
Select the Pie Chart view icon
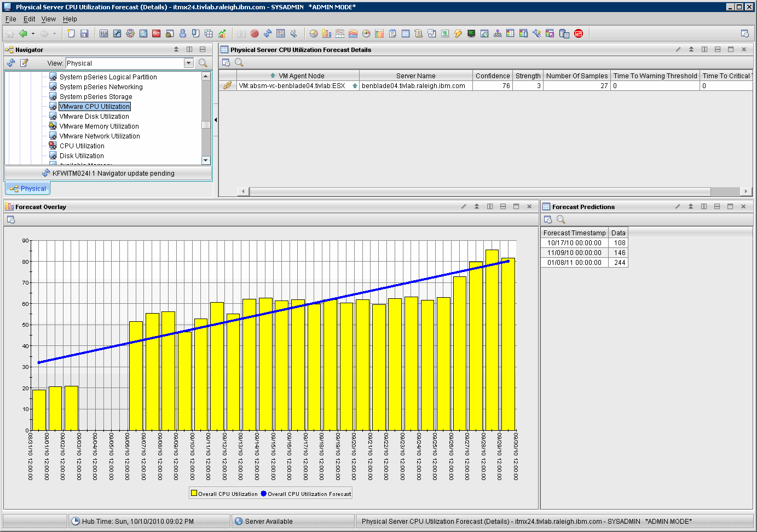tap(314, 33)
